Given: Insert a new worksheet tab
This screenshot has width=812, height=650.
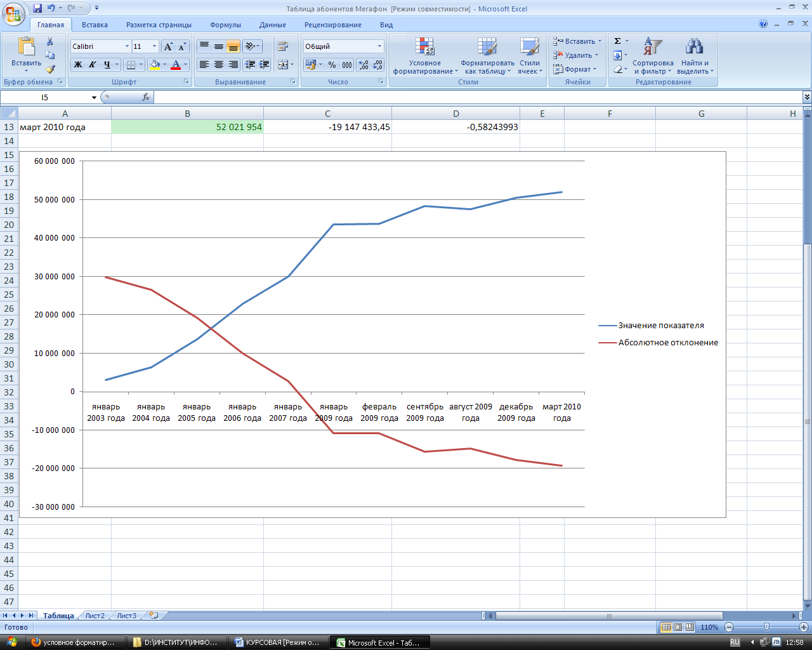Looking at the screenshot, I should click(154, 615).
